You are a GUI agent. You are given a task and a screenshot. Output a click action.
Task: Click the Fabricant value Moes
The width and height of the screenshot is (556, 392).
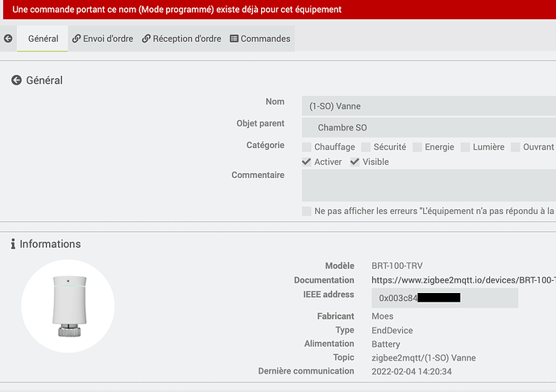(x=382, y=316)
